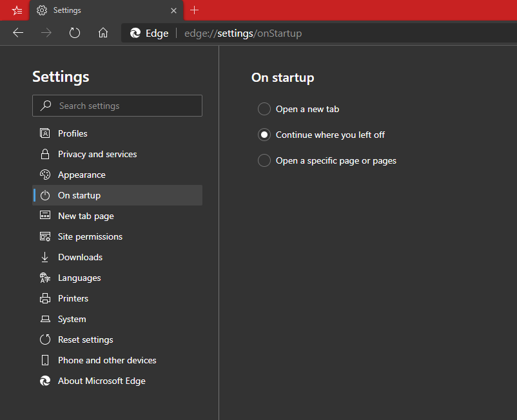Open Languages settings section
This screenshot has width=517, height=420.
[x=79, y=278]
